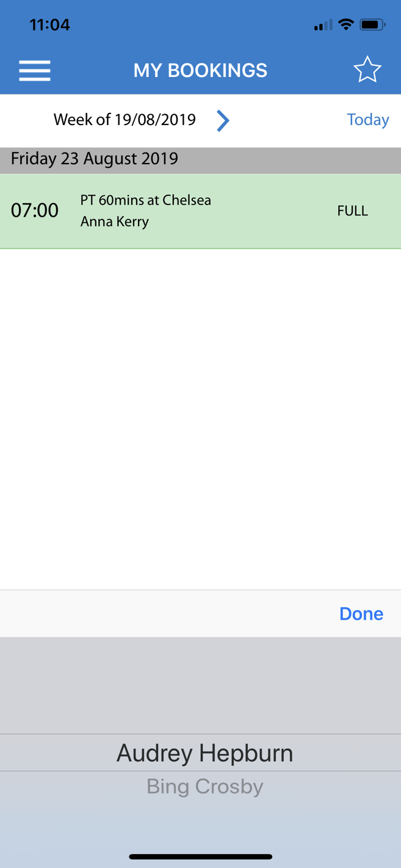Select Audrey Hepburn in the picker
The height and width of the screenshot is (868, 401).
[x=204, y=753]
